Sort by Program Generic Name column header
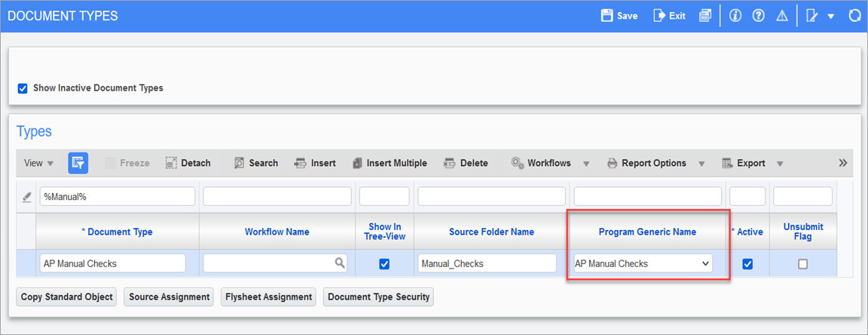 pyautogui.click(x=648, y=232)
